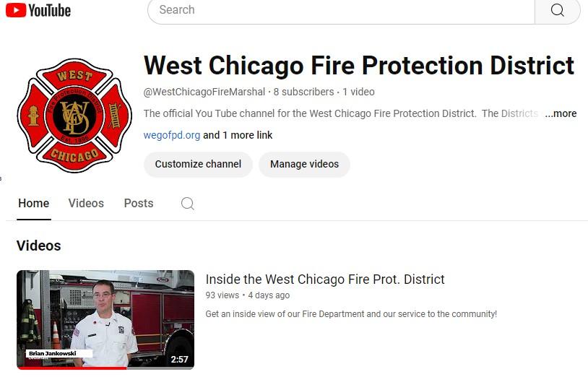Open 'Inside the West Chicago Fire Prot. District' title

tap(325, 279)
